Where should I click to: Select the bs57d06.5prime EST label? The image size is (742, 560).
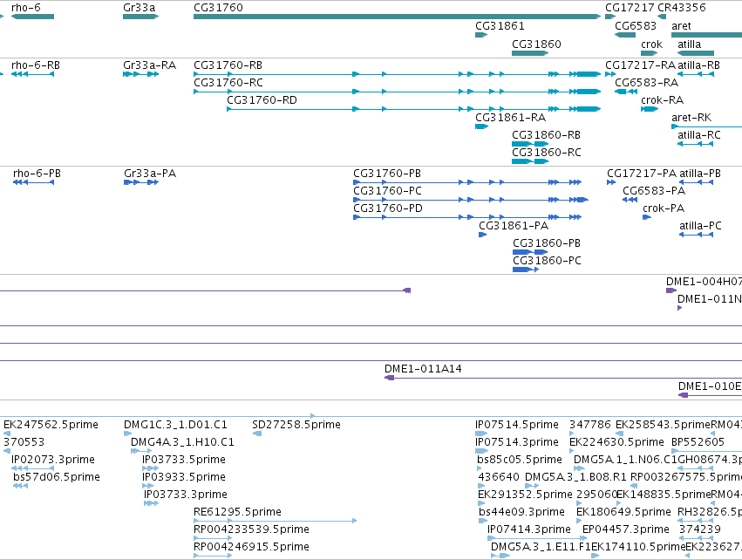point(57,478)
